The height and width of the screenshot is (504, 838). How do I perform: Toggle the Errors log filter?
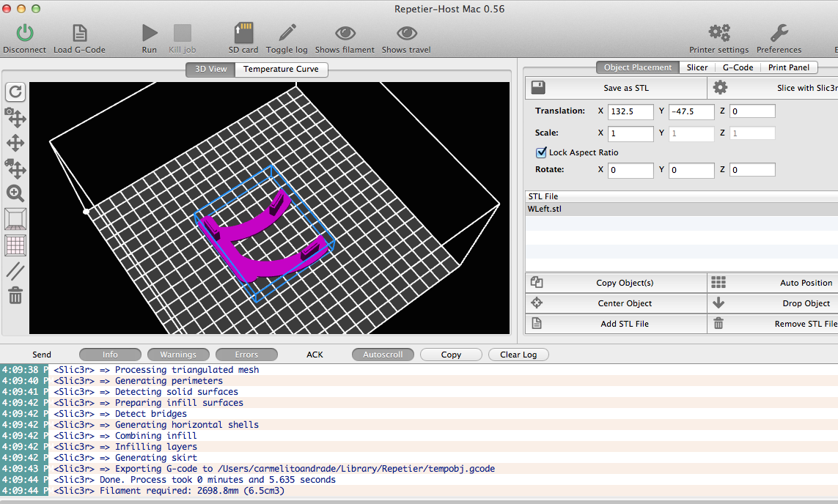[246, 355]
